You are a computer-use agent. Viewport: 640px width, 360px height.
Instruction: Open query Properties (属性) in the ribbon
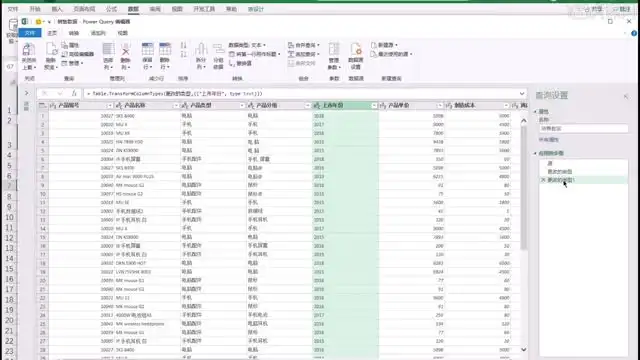(x=70, y=45)
